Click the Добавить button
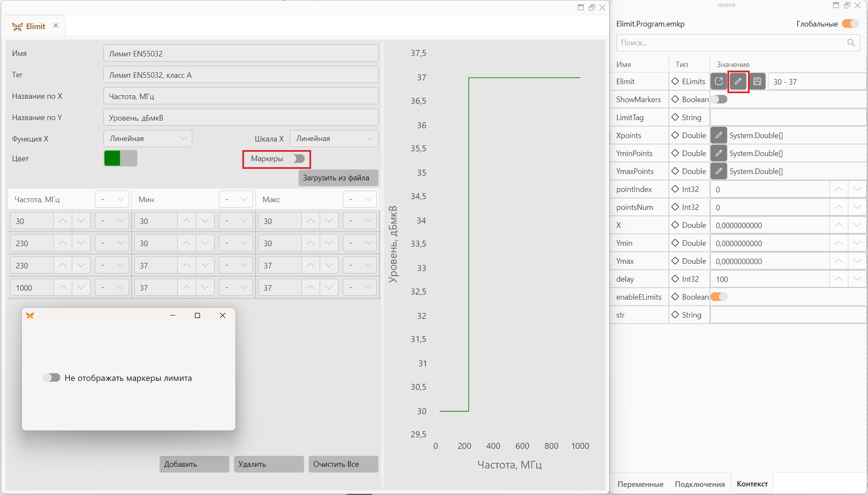Viewport: 868px width, 495px height. [x=194, y=464]
